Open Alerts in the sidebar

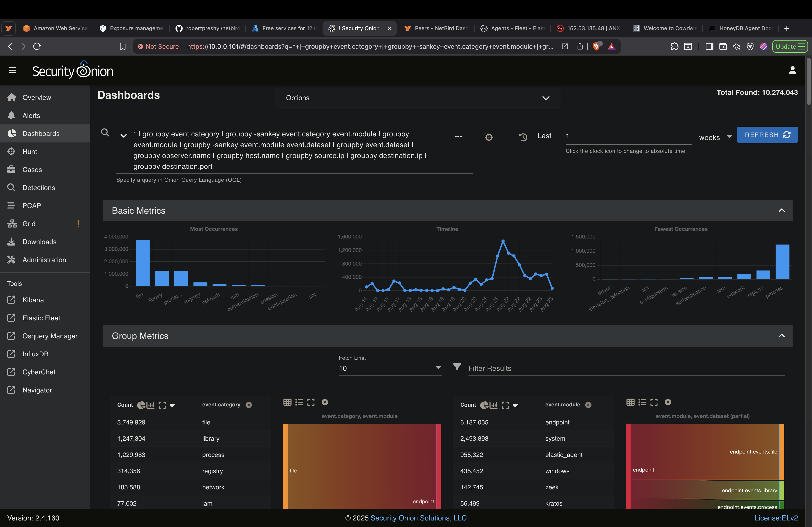(x=31, y=116)
